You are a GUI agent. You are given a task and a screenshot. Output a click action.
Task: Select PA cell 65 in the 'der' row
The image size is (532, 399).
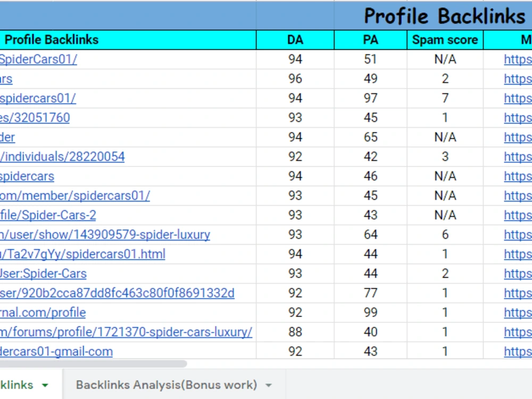coord(370,137)
